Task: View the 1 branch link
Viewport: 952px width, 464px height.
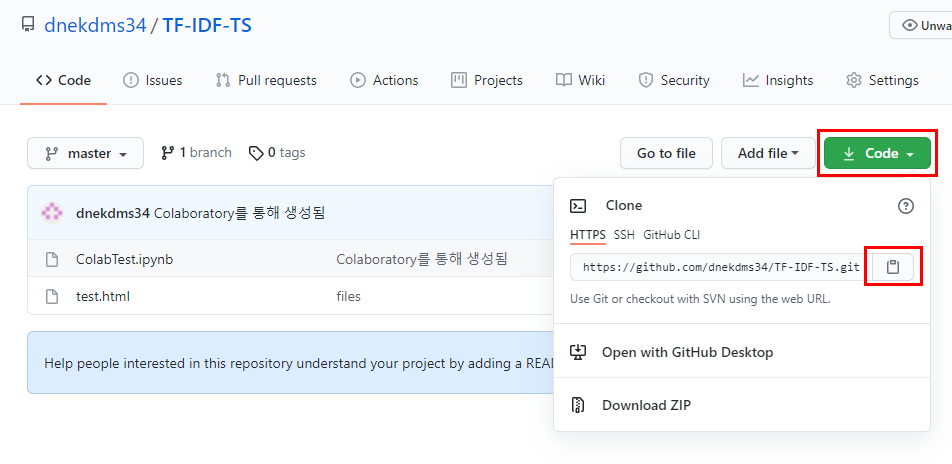Action: coord(196,152)
